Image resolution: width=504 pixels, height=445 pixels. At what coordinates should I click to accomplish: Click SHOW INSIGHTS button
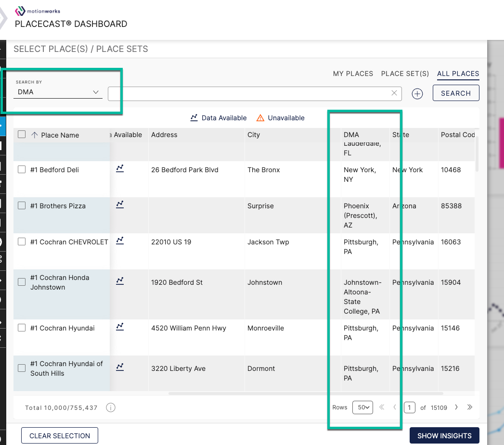click(444, 436)
